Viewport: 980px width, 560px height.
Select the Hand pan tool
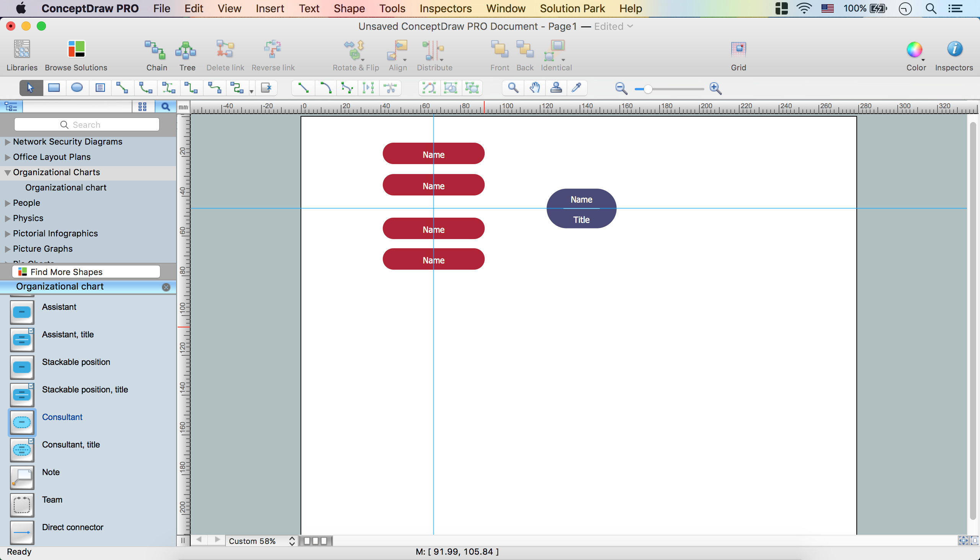tap(534, 88)
